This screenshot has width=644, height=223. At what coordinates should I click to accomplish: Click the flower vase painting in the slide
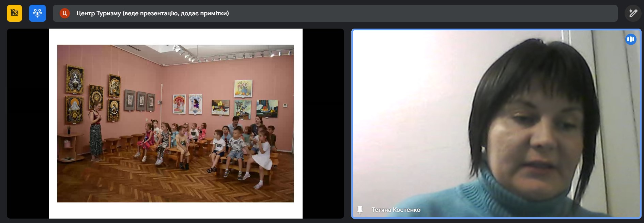click(x=243, y=88)
